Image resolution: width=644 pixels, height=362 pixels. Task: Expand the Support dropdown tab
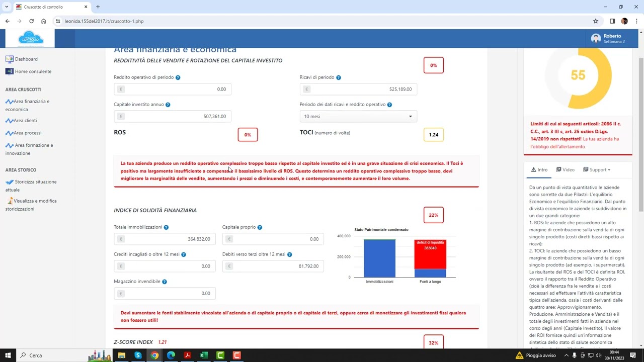click(x=597, y=170)
